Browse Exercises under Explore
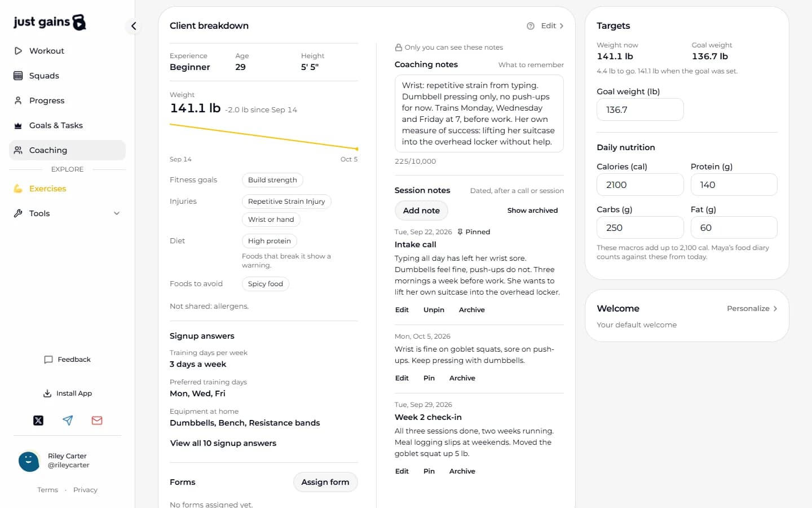 click(x=67, y=189)
